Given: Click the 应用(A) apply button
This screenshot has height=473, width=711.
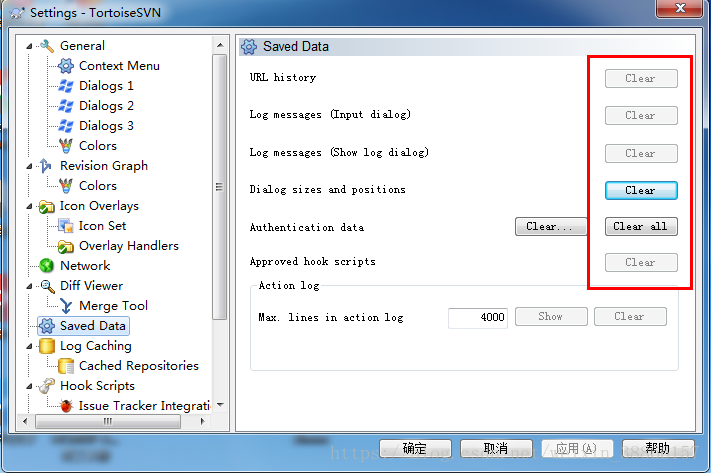Looking at the screenshot, I should pyautogui.click(x=577, y=449).
